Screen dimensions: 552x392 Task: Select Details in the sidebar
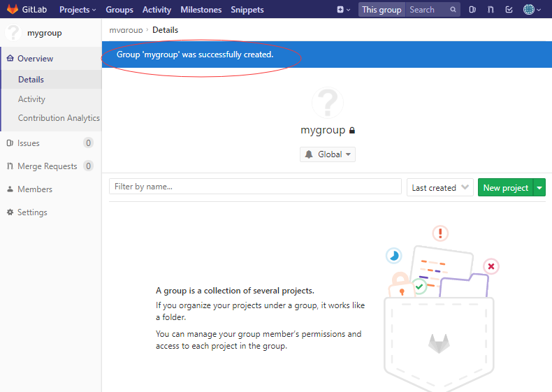tap(51, 80)
